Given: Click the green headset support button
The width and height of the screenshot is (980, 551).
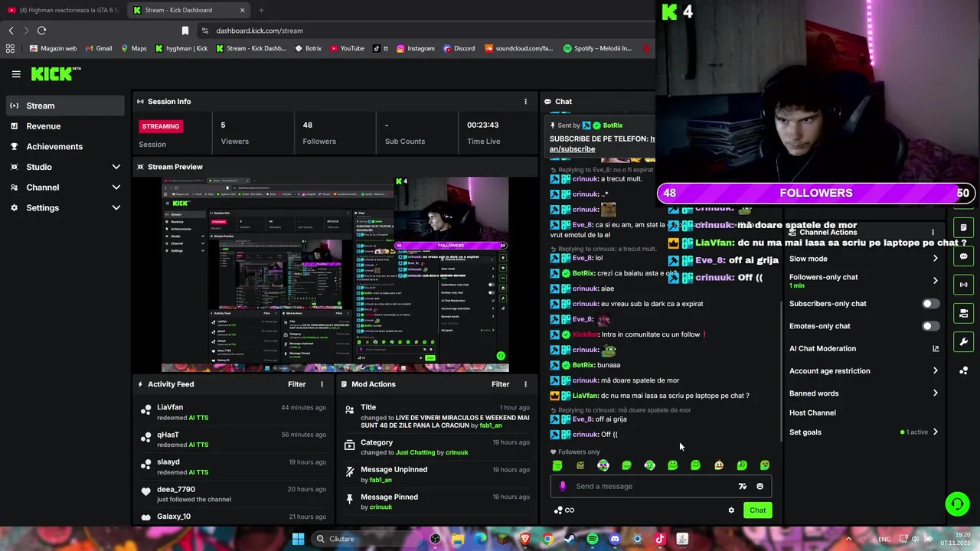Looking at the screenshot, I should click(957, 504).
